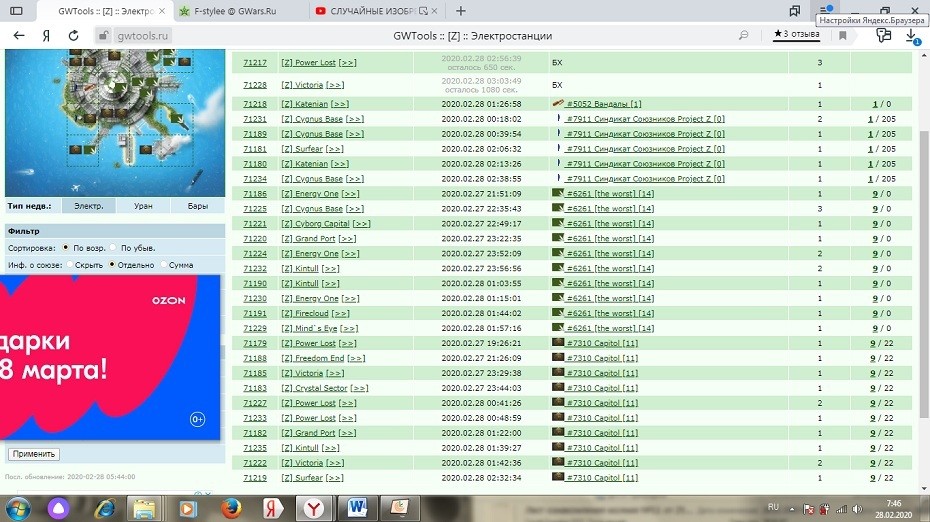Open the downloads arrow icon

tap(912, 37)
